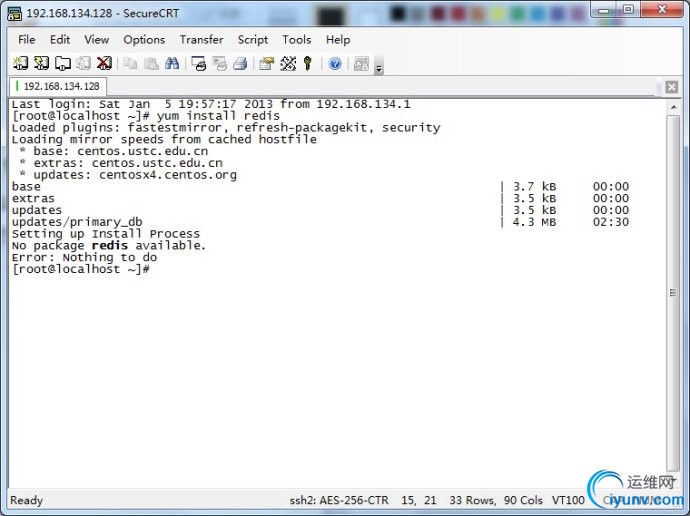
Task: Click 'Ready' in the status bar
Action: [26, 500]
